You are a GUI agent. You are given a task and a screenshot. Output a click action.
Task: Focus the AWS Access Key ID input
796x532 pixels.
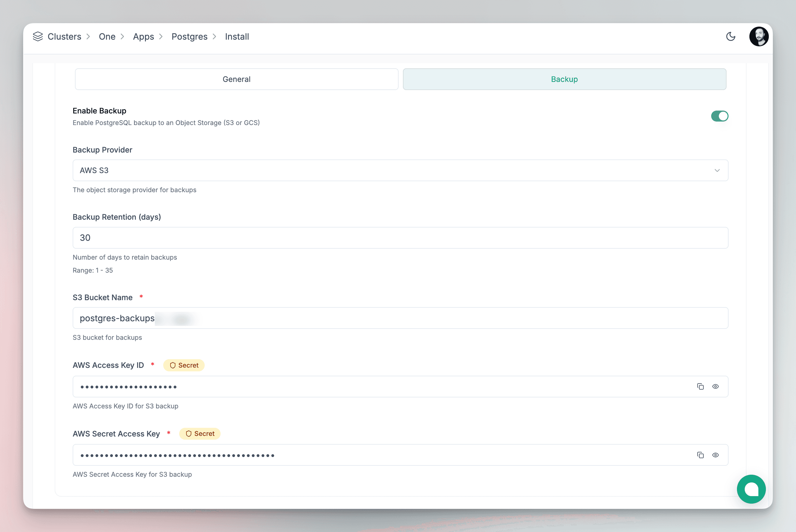[400, 386]
